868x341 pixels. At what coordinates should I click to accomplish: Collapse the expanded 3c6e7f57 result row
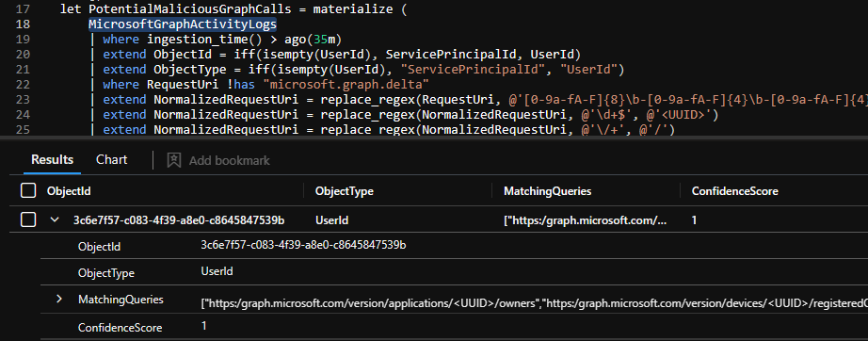(55, 219)
